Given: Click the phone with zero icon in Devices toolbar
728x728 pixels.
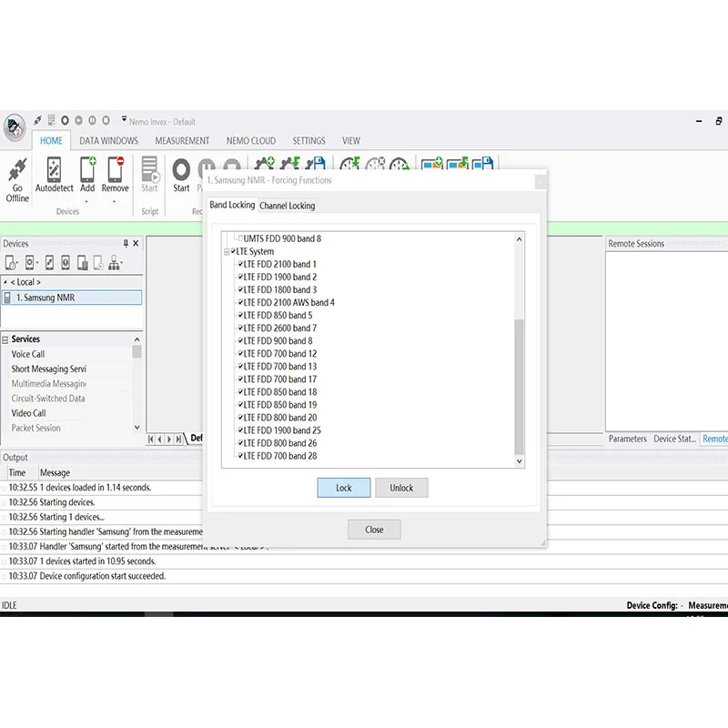Looking at the screenshot, I should point(66,263).
